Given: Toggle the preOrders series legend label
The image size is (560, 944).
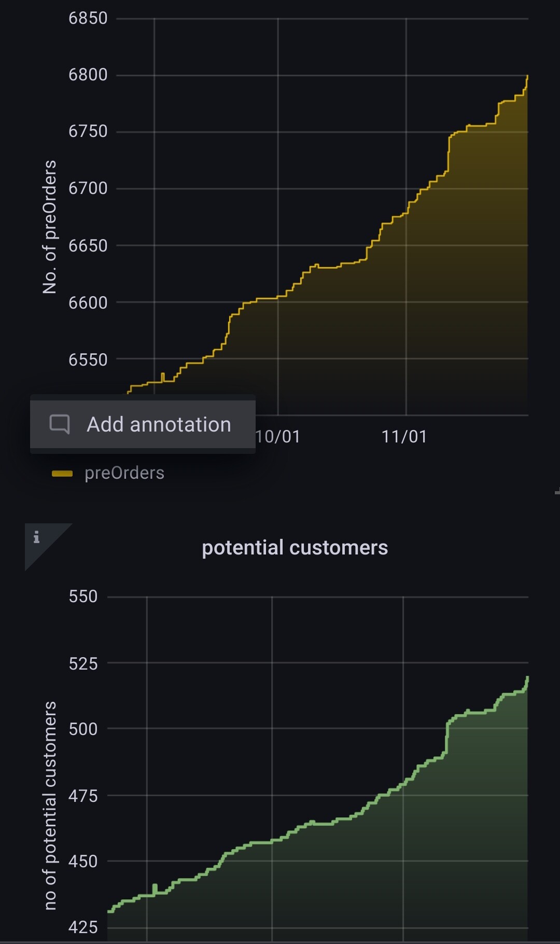Looking at the screenshot, I should click(x=124, y=473).
